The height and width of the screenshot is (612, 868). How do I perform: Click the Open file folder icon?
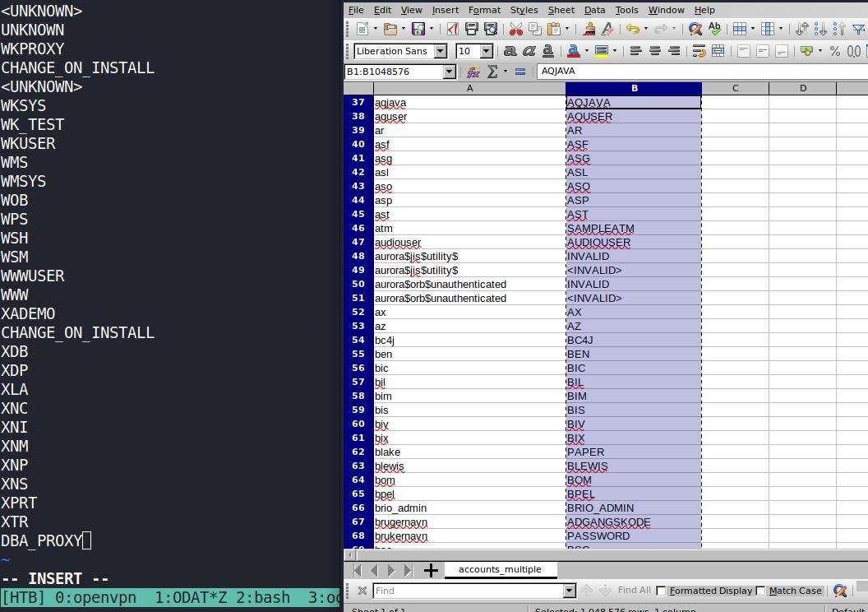coord(390,29)
